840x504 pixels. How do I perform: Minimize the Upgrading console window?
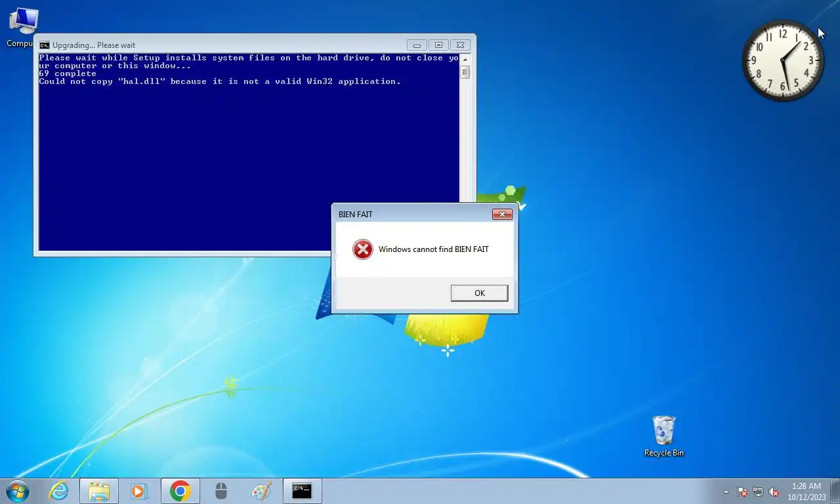tap(417, 45)
